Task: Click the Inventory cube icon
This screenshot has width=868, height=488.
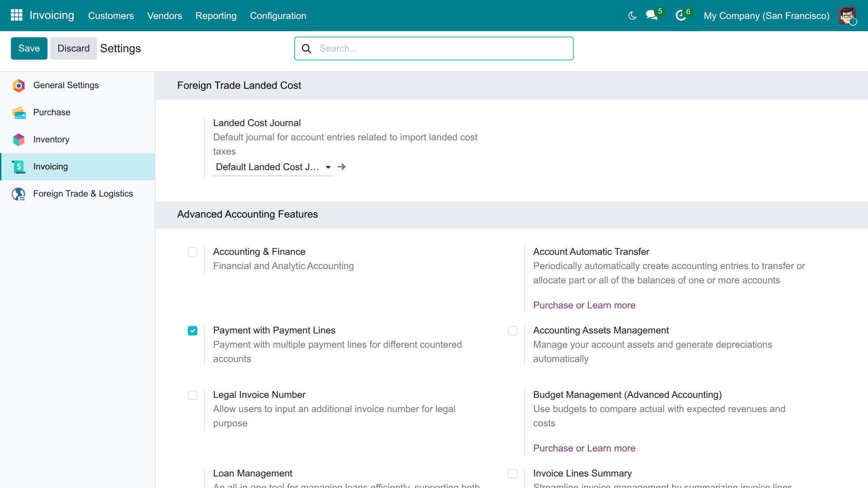Action: (19, 140)
